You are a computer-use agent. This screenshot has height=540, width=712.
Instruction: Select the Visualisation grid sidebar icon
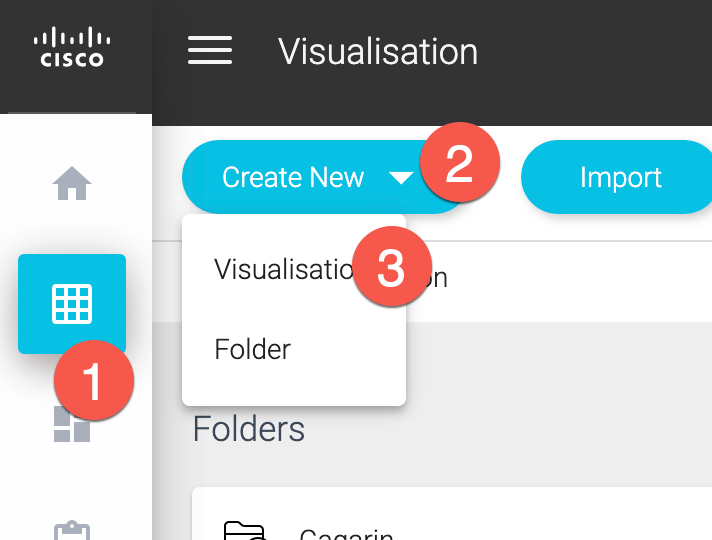coord(72,303)
